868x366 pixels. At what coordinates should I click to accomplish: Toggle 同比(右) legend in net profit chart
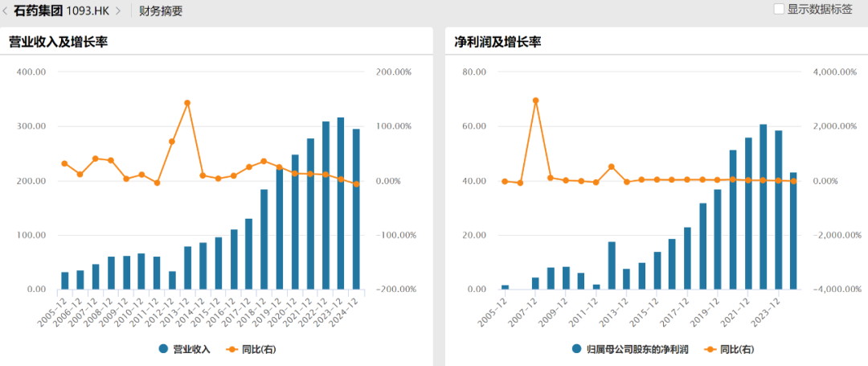tap(736, 349)
